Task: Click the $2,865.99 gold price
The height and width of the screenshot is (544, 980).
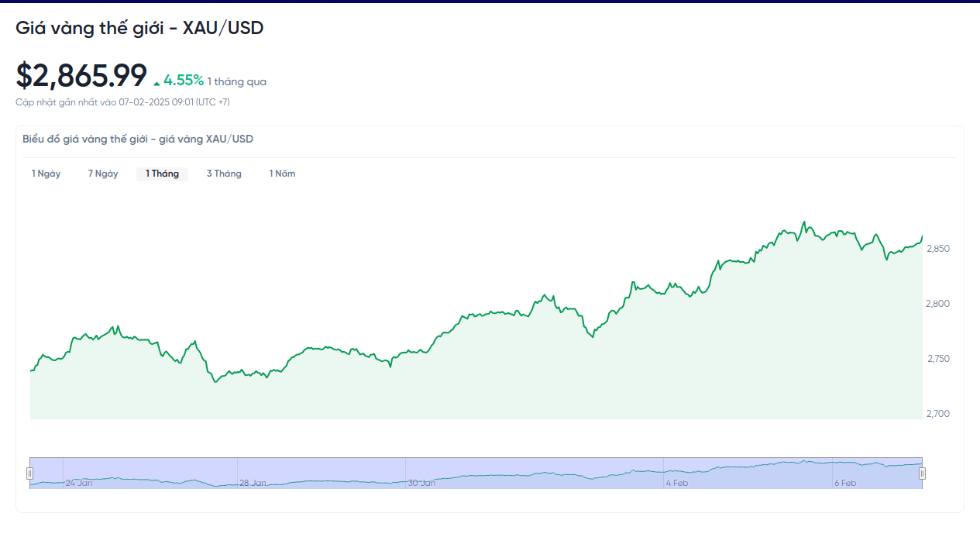Action: coord(81,75)
